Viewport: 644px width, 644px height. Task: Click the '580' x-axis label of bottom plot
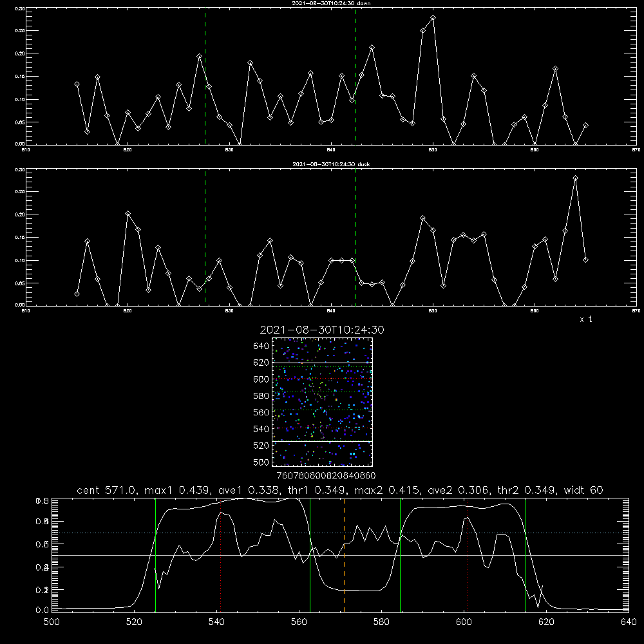click(x=381, y=622)
